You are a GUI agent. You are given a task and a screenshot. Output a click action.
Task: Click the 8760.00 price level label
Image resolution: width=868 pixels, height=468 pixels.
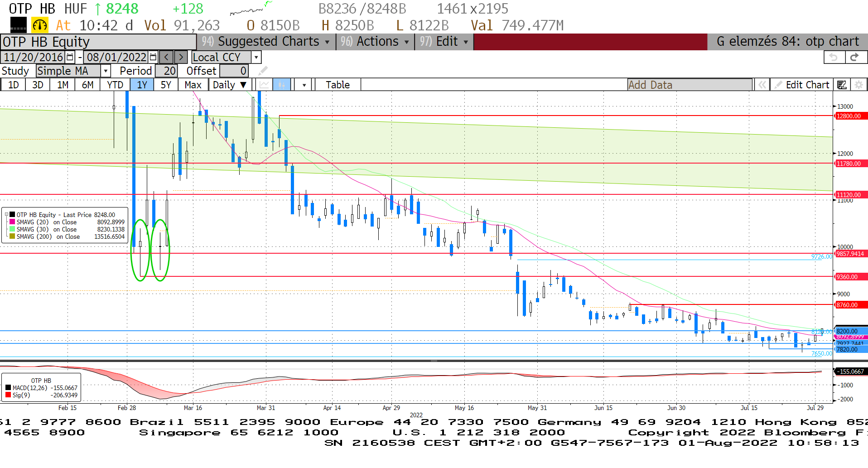851,305
